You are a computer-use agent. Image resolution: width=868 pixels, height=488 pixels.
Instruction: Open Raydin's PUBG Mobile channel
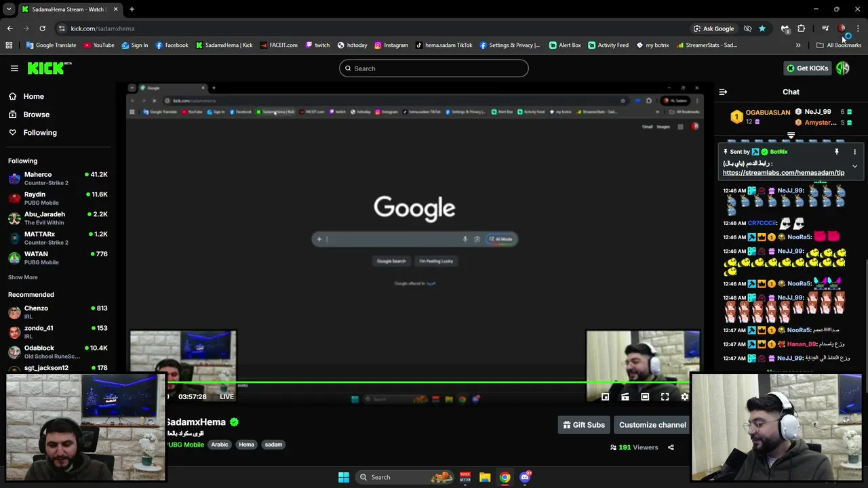pyautogui.click(x=58, y=198)
